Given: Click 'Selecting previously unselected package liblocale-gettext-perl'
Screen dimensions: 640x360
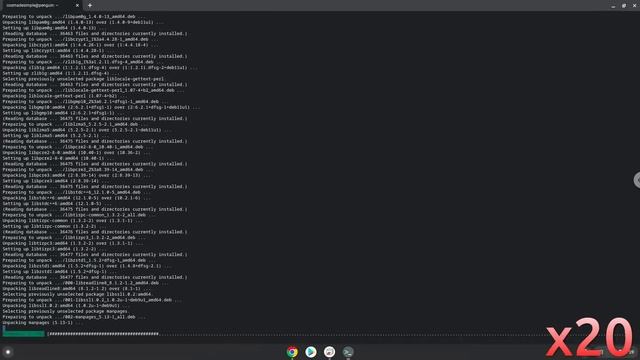Looking at the screenshot, I should 83,79.
